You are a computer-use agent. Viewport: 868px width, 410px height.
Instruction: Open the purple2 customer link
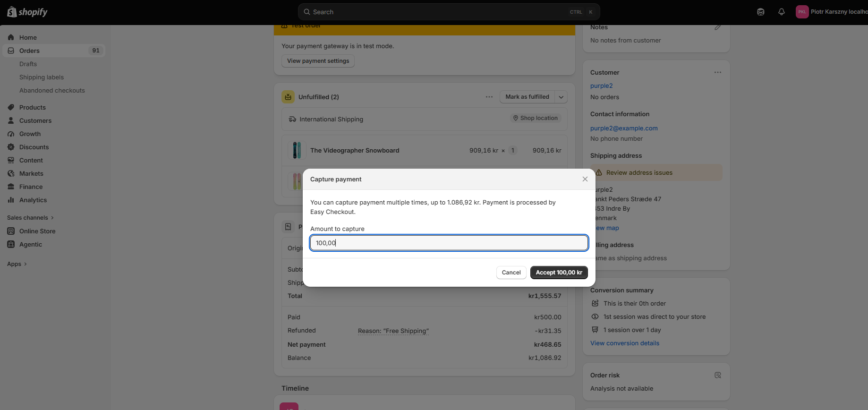point(601,85)
